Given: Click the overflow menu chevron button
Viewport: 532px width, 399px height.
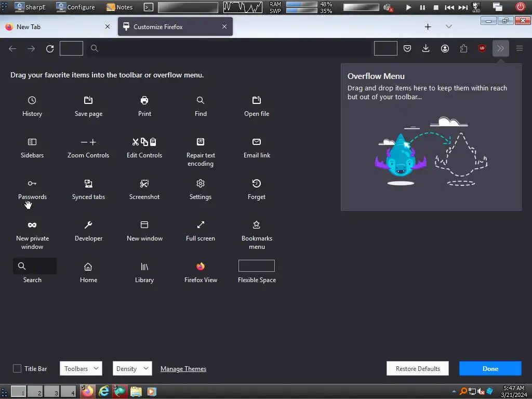Looking at the screenshot, I should pyautogui.click(x=500, y=48).
